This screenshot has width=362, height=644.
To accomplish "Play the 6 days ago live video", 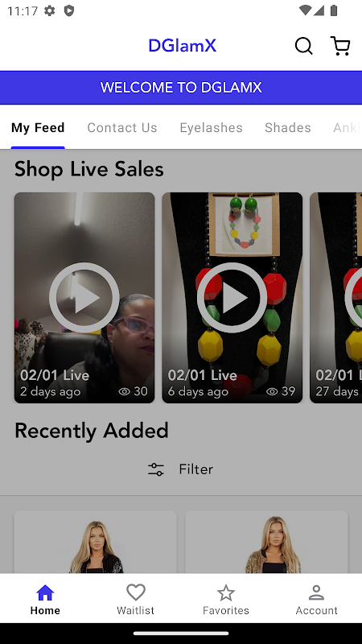I will [x=232, y=298].
